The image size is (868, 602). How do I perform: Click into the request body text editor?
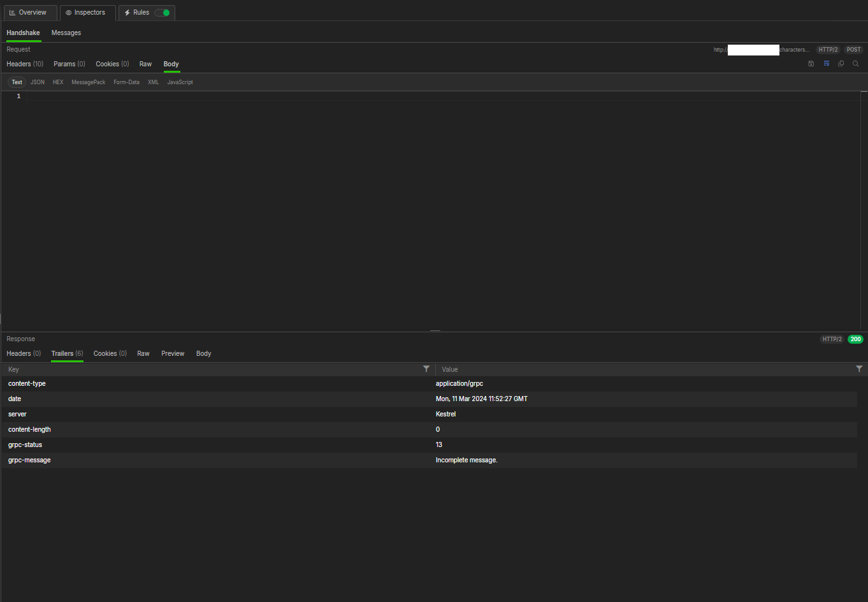[382, 191]
